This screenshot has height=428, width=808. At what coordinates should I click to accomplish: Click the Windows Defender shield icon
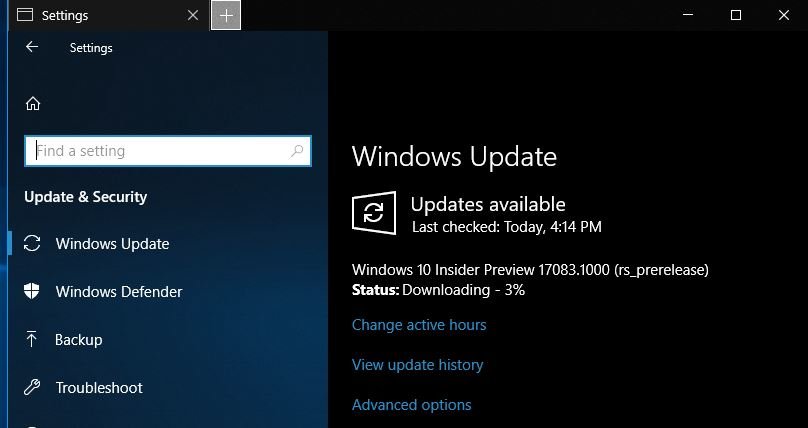[32, 291]
